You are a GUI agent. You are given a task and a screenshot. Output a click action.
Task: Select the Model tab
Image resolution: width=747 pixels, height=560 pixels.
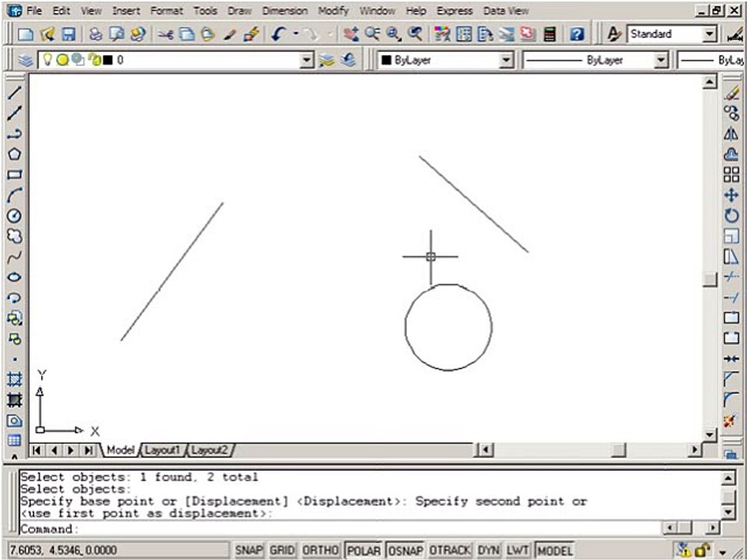120,450
